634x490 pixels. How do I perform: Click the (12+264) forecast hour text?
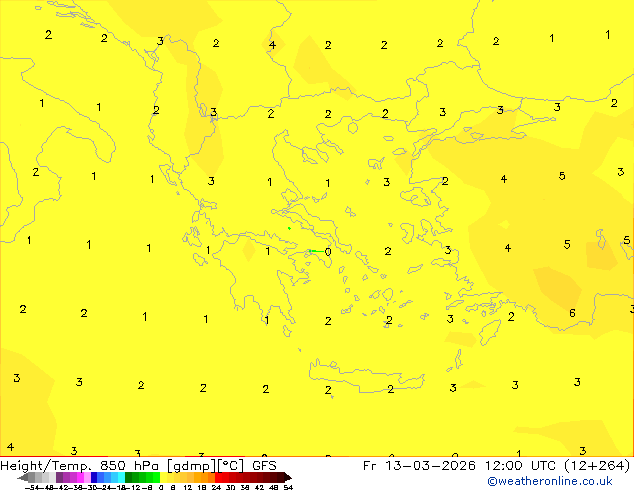pyautogui.click(x=596, y=465)
